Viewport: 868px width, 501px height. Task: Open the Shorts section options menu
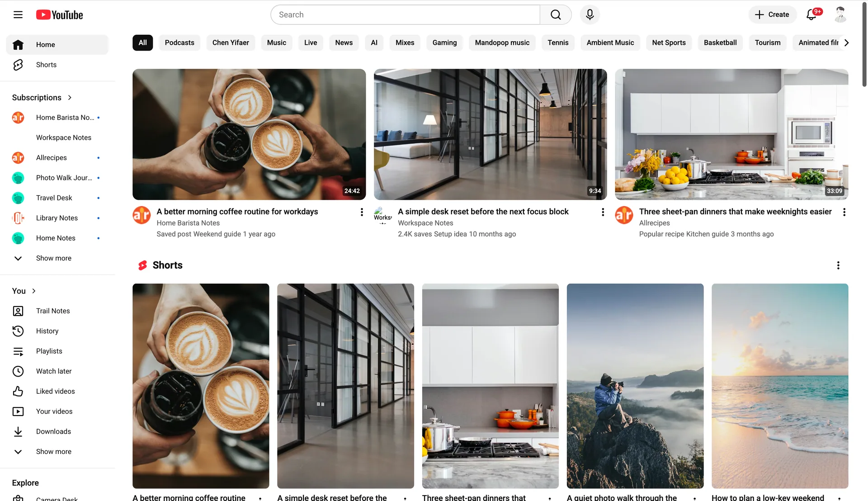(x=838, y=265)
